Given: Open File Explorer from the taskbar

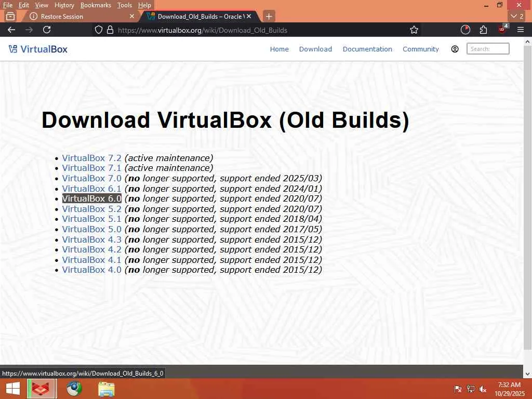Looking at the screenshot, I should pyautogui.click(x=106, y=389).
